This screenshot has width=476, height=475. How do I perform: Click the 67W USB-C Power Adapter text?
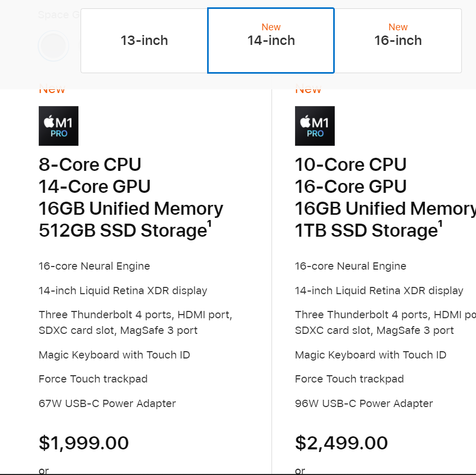[x=107, y=403]
